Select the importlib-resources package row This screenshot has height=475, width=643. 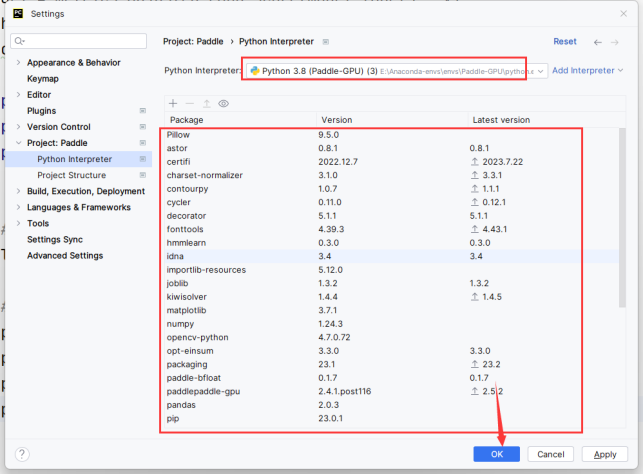[x=392, y=270]
